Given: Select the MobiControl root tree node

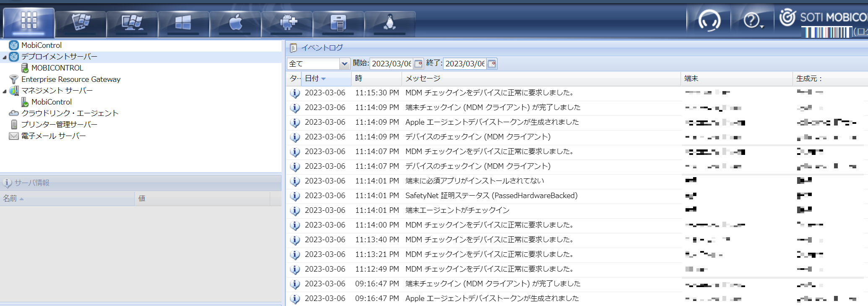Looking at the screenshot, I should click(x=42, y=45).
